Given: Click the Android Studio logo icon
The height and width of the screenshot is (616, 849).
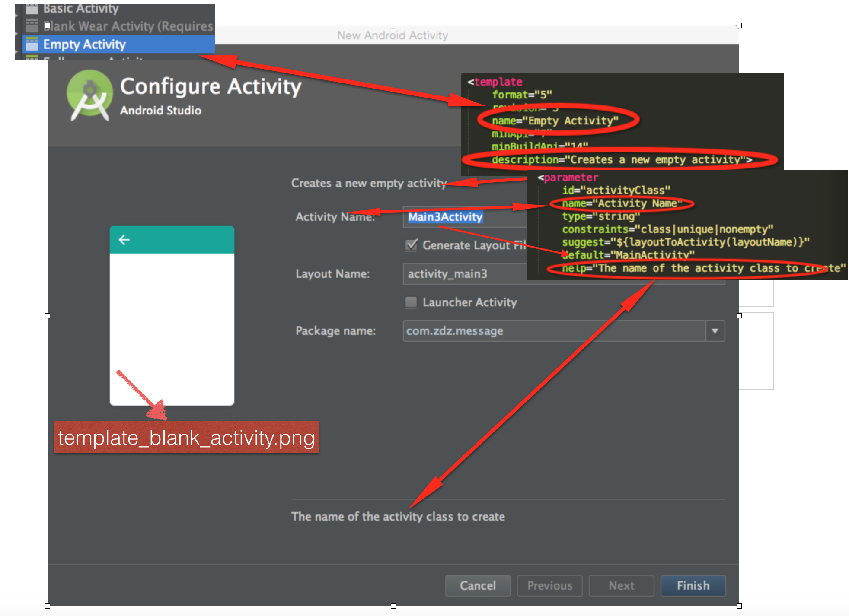Looking at the screenshot, I should [x=90, y=95].
